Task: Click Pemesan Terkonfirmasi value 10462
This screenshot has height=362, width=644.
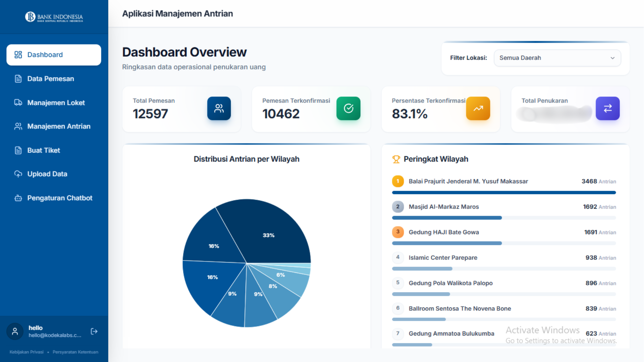Action: 281,114
